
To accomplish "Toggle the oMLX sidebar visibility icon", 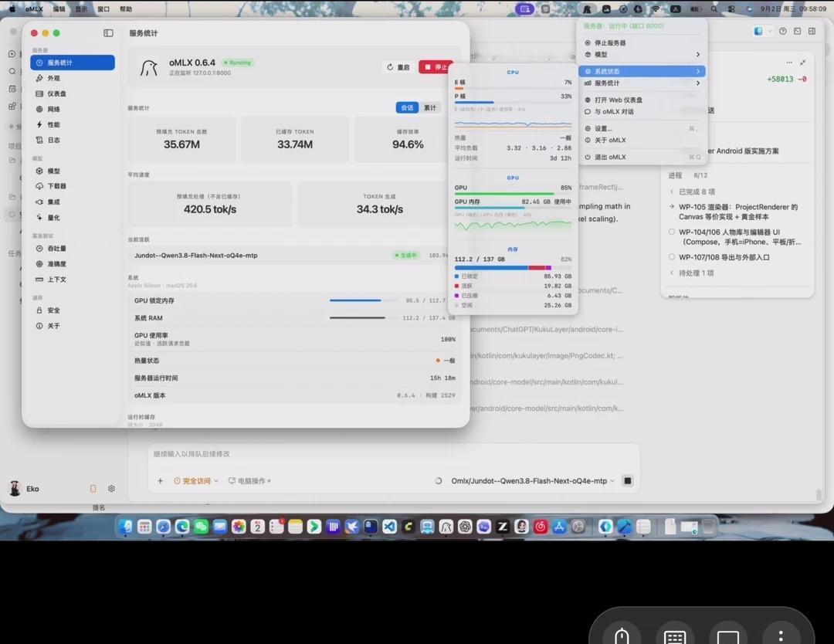I will click(109, 33).
